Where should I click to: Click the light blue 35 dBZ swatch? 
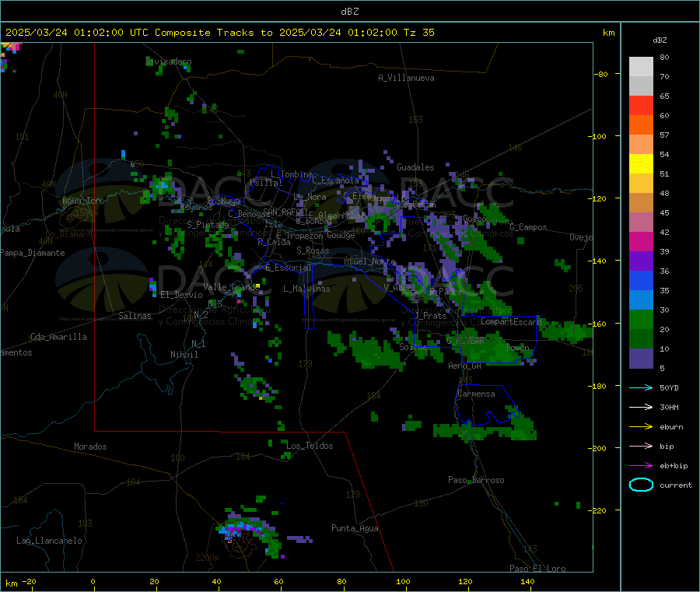(x=641, y=300)
